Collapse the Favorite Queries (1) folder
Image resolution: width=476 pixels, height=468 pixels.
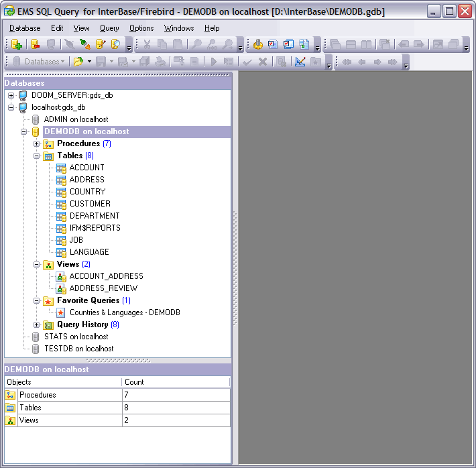click(x=36, y=300)
